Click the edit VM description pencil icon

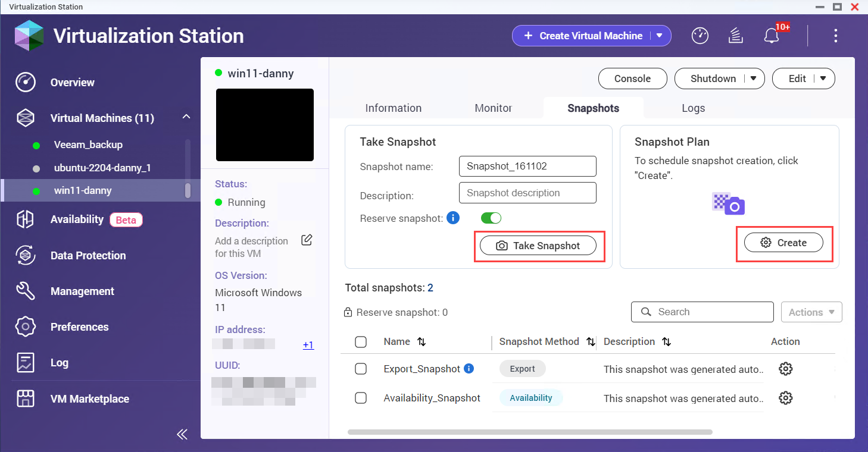[x=307, y=240]
